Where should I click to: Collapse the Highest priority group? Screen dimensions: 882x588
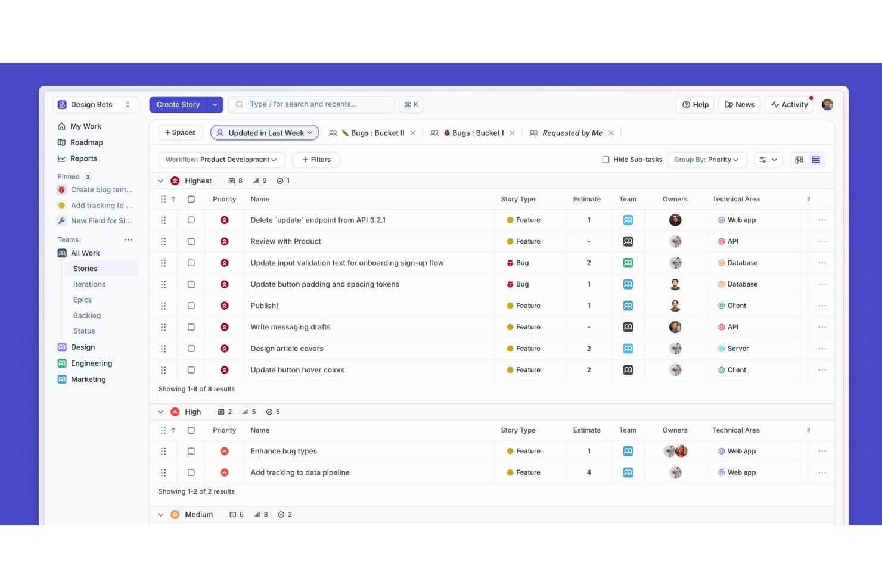[x=160, y=181]
